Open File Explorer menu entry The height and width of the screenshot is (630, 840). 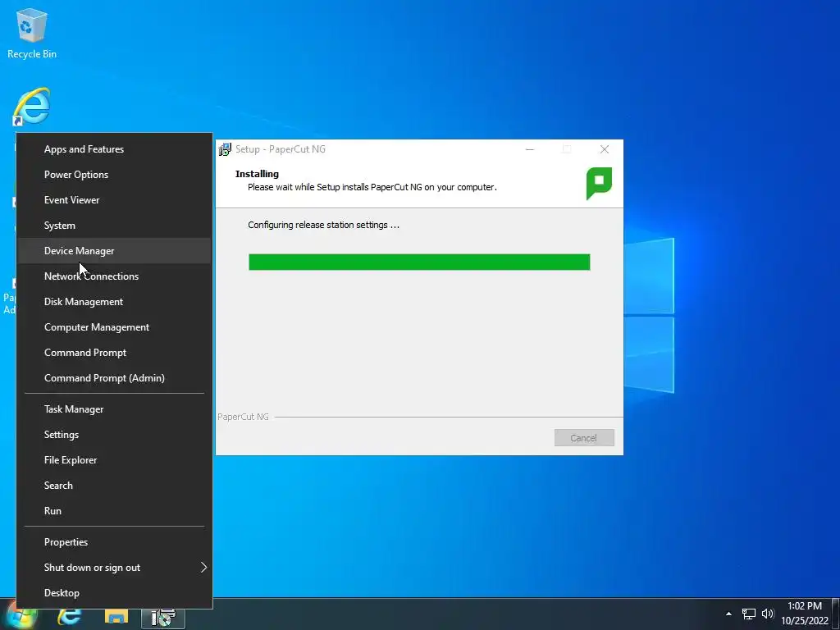click(115, 460)
